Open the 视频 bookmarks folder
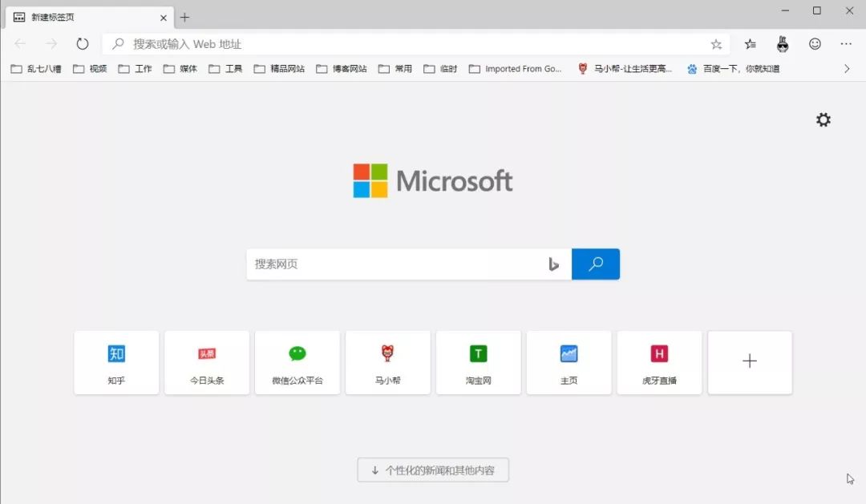This screenshot has width=866, height=504. pos(90,69)
